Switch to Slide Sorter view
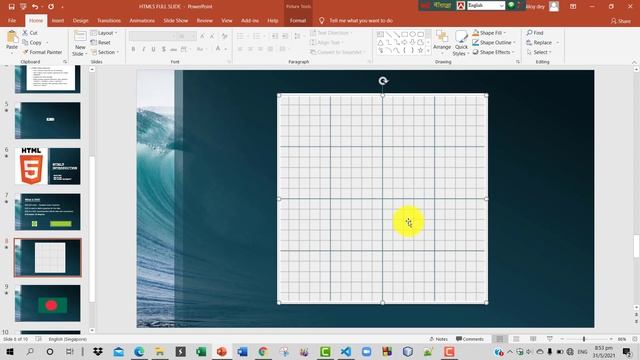 [x=516, y=339]
